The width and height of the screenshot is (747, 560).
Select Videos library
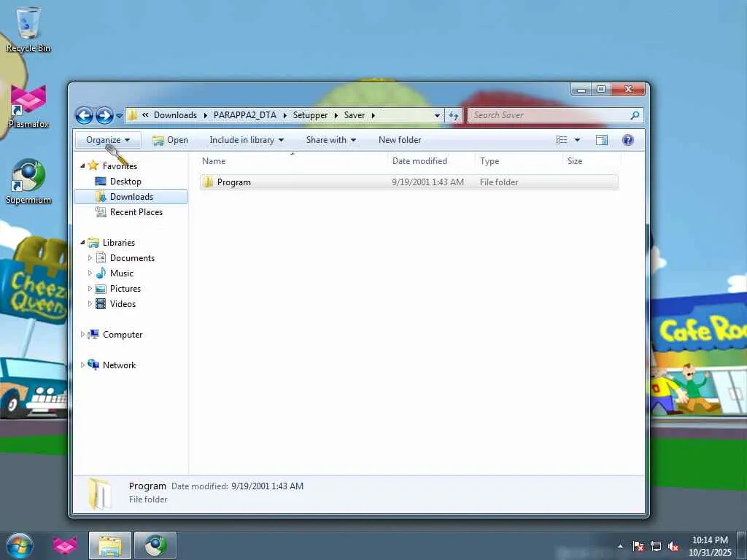point(123,303)
